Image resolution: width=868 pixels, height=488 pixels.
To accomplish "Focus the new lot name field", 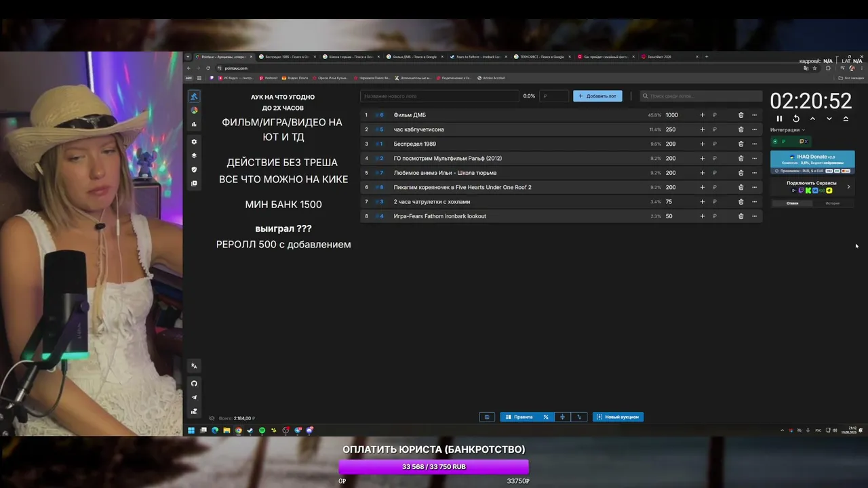I will (439, 96).
